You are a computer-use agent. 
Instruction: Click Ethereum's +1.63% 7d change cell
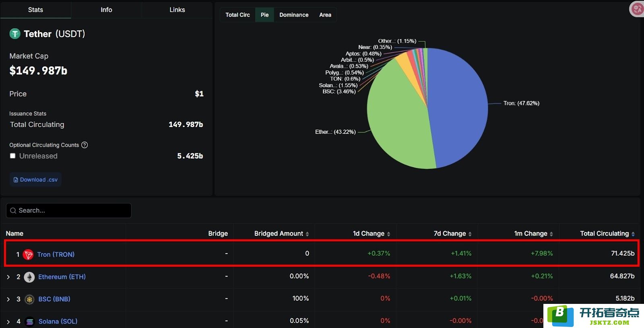pos(460,276)
